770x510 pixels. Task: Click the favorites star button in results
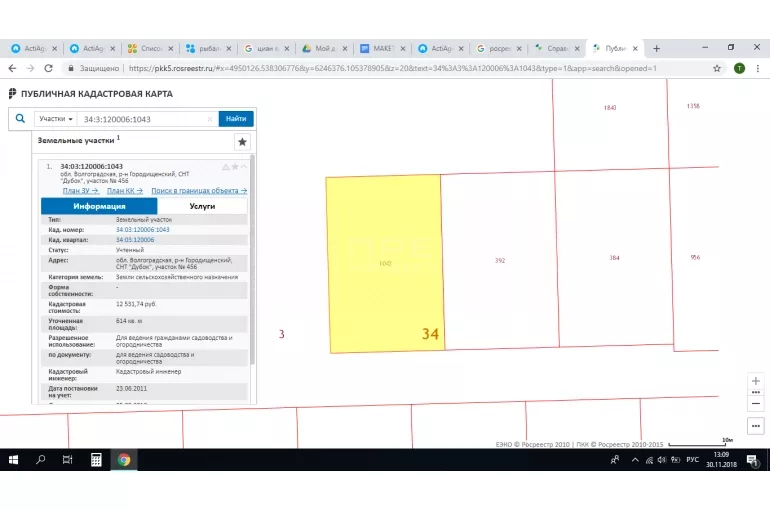click(x=242, y=142)
